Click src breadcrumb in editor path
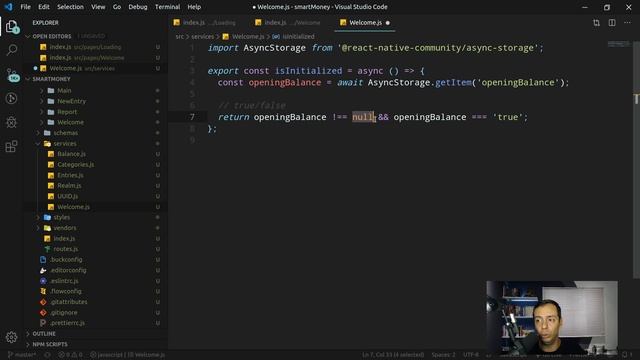The image size is (640, 360). (x=179, y=37)
